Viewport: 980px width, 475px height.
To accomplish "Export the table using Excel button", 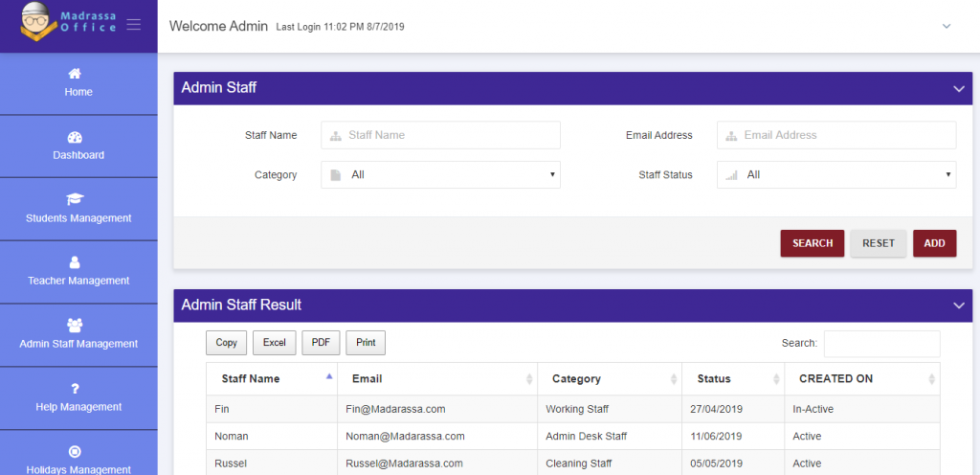I will pos(274,343).
